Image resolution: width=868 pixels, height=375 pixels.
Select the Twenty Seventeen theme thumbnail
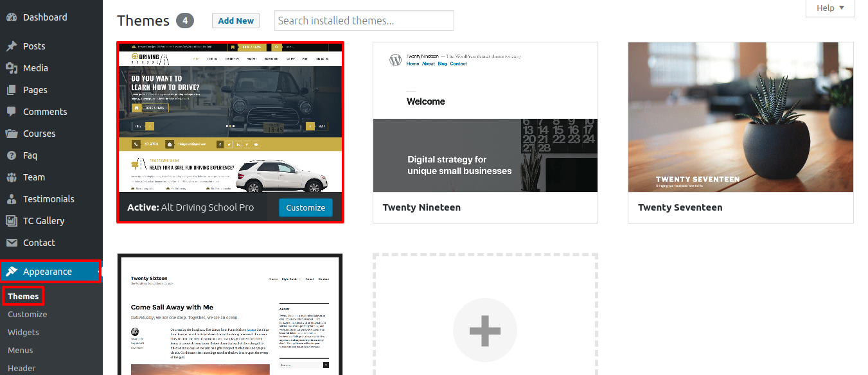[741, 117]
